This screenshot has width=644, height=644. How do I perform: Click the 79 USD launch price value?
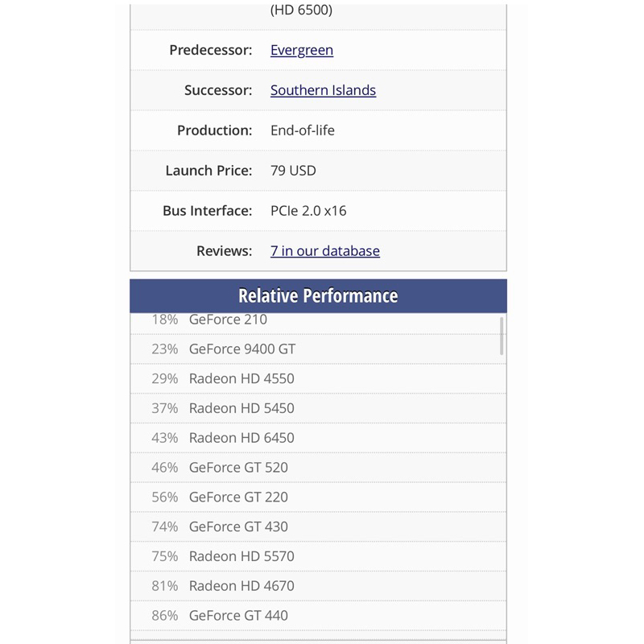[x=293, y=171]
